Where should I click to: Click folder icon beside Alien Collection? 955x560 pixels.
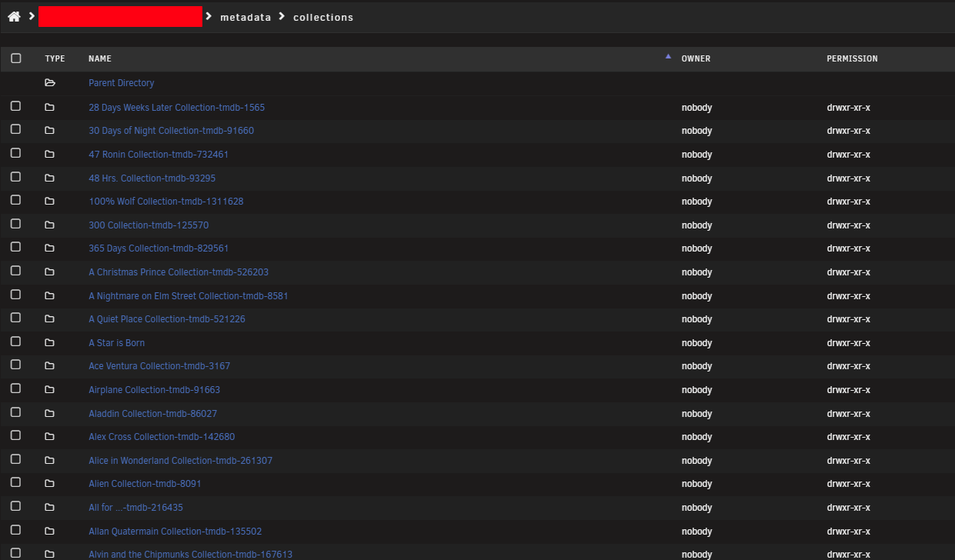pyautogui.click(x=50, y=484)
